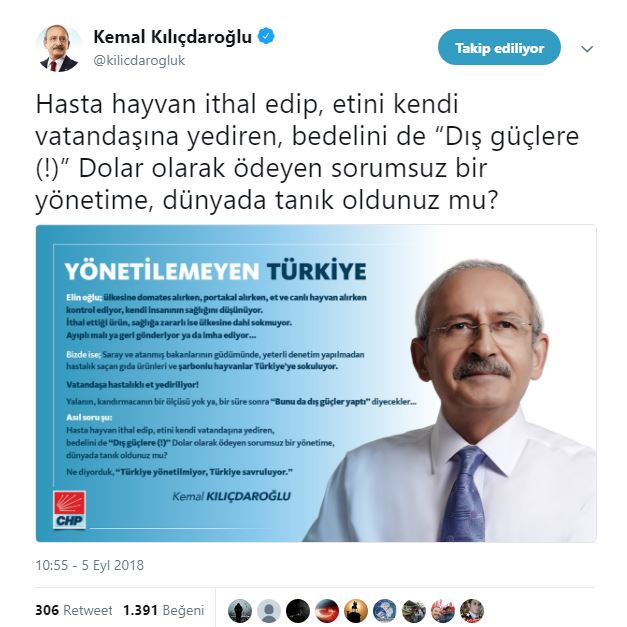This screenshot has height=627, width=627.
Task: View the 306 Retweet list
Action: [74, 610]
